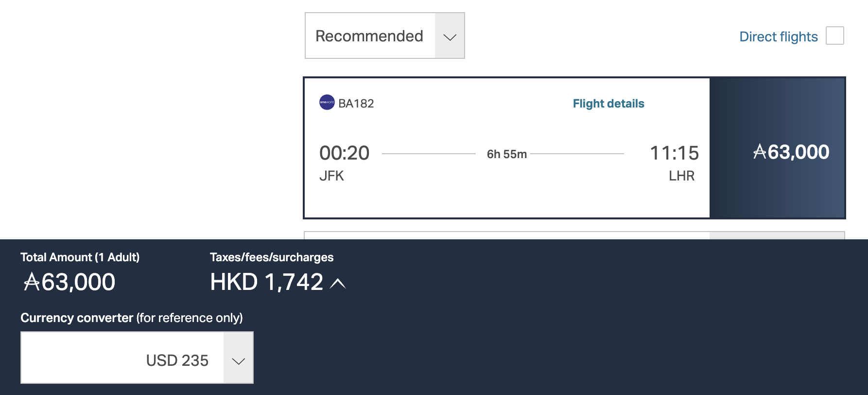Check the box beside Direct flights label
This screenshot has width=868, height=395.
pos(835,36)
